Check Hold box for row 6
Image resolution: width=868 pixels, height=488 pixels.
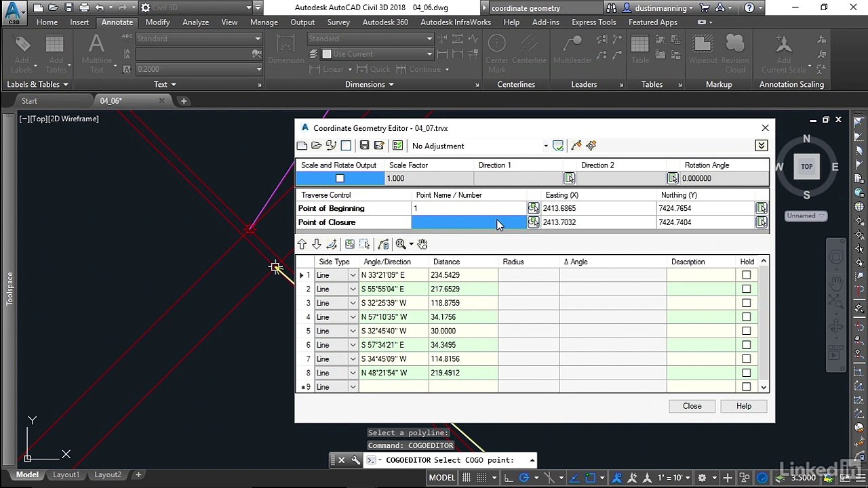click(746, 345)
